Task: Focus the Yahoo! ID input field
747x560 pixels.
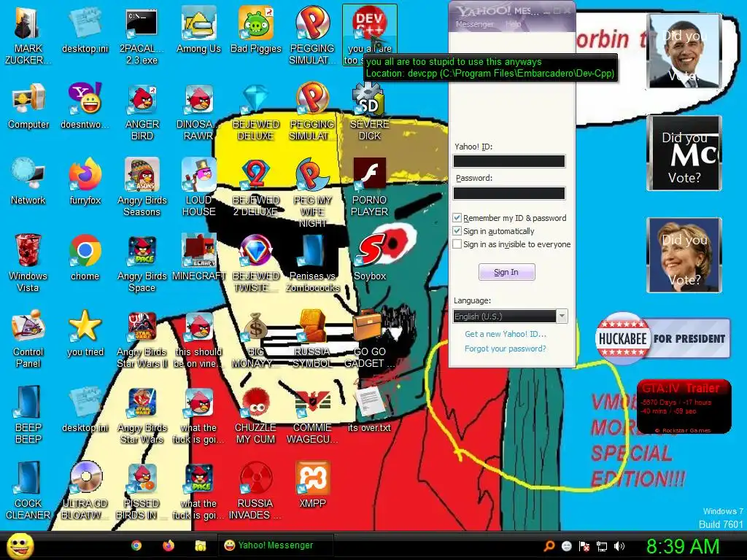Action: coord(509,161)
